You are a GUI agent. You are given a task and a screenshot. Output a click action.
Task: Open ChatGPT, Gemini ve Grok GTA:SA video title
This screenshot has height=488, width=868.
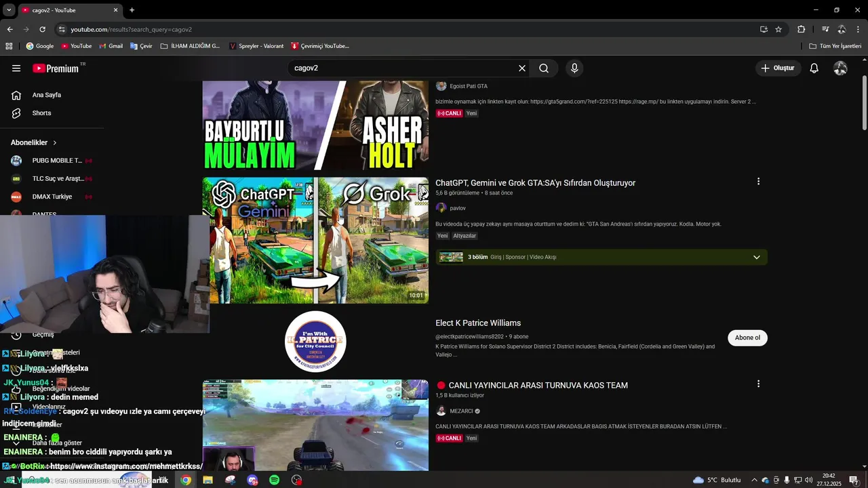pyautogui.click(x=535, y=183)
